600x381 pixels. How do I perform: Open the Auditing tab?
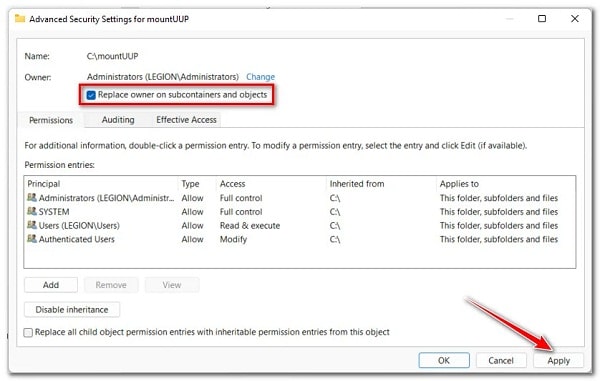[118, 120]
